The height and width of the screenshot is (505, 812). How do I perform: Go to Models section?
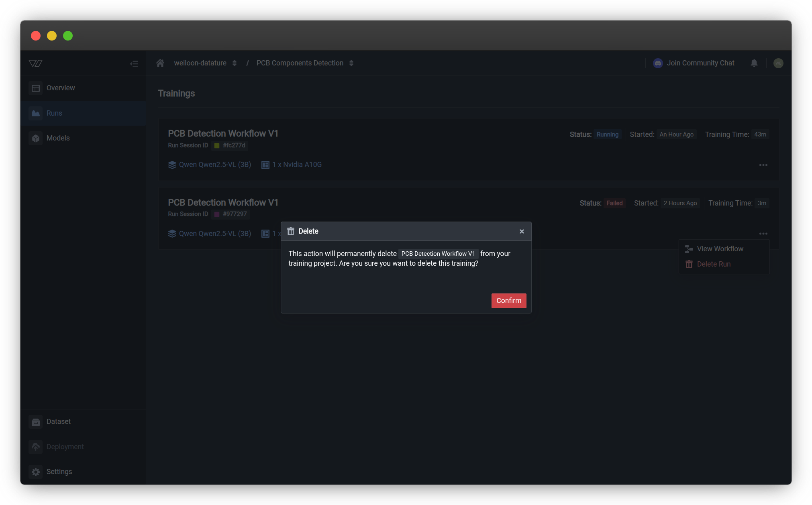click(x=58, y=138)
